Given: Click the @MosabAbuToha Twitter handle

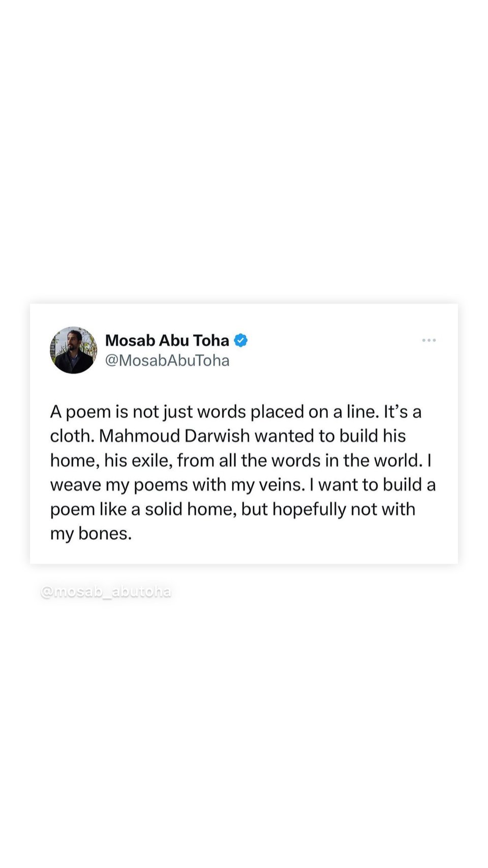Looking at the screenshot, I should tap(167, 360).
